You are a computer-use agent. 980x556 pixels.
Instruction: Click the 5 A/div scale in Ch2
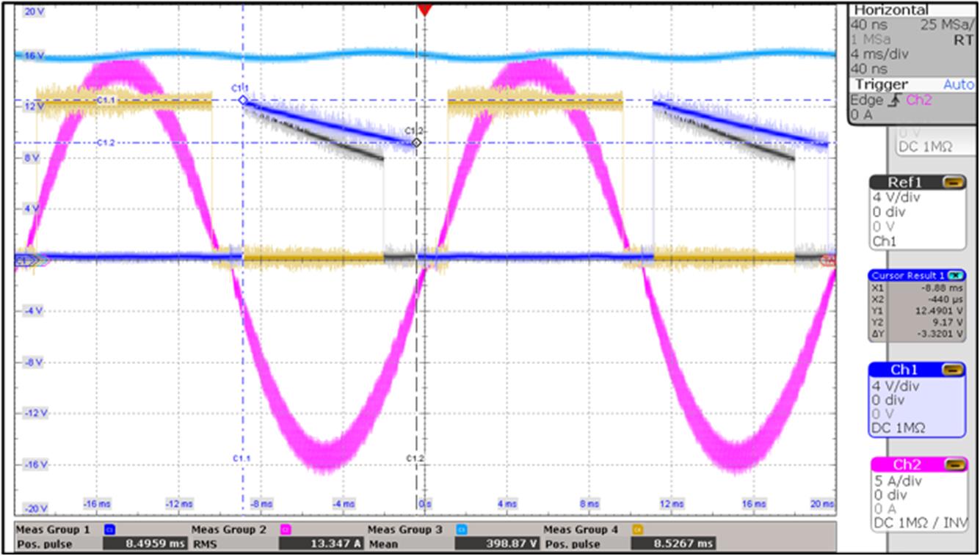[x=897, y=481]
